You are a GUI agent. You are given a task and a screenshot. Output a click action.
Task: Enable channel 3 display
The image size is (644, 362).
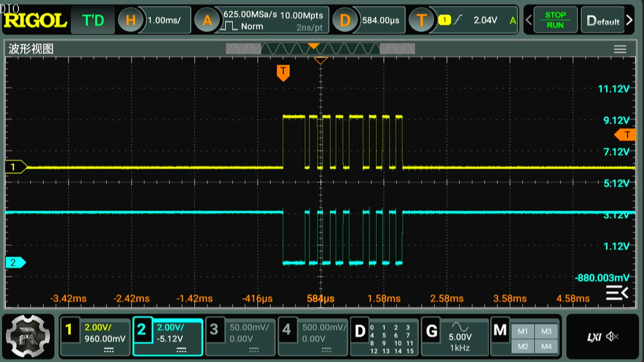[214, 329]
